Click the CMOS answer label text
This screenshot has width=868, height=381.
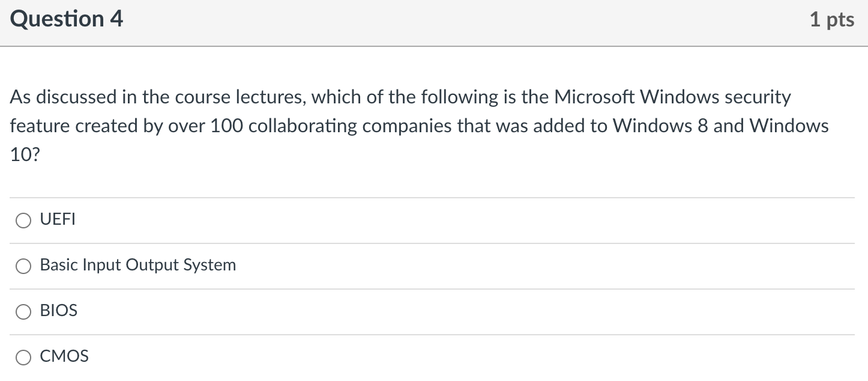pos(64,356)
